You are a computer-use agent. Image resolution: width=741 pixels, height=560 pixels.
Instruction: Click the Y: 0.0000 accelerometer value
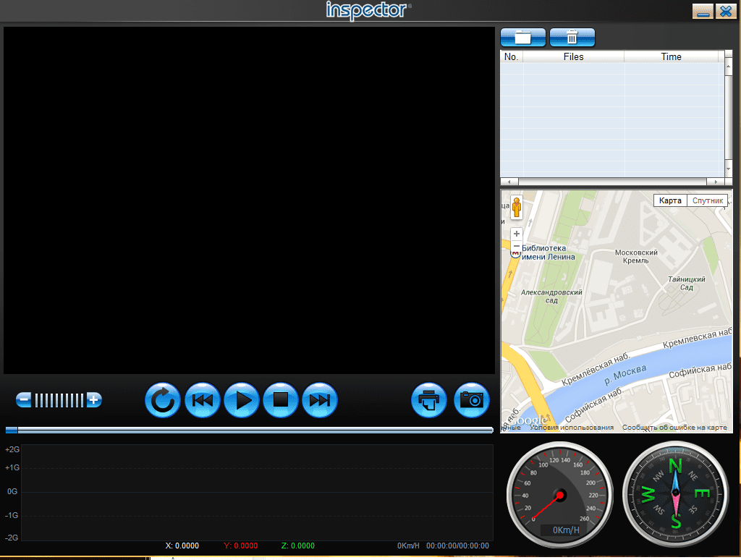pyautogui.click(x=240, y=546)
